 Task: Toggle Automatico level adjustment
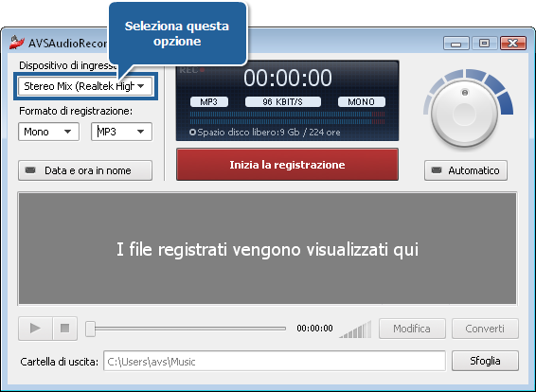[466, 170]
